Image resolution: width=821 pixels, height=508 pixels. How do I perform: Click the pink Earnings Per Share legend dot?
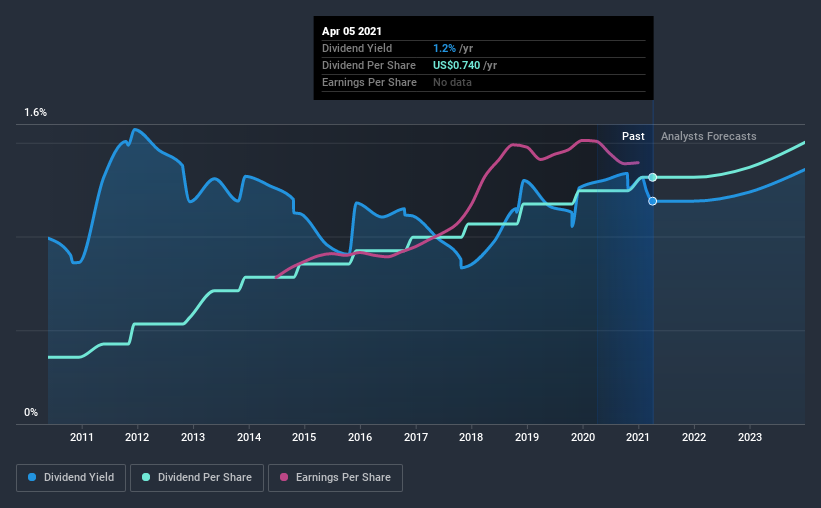(x=284, y=477)
